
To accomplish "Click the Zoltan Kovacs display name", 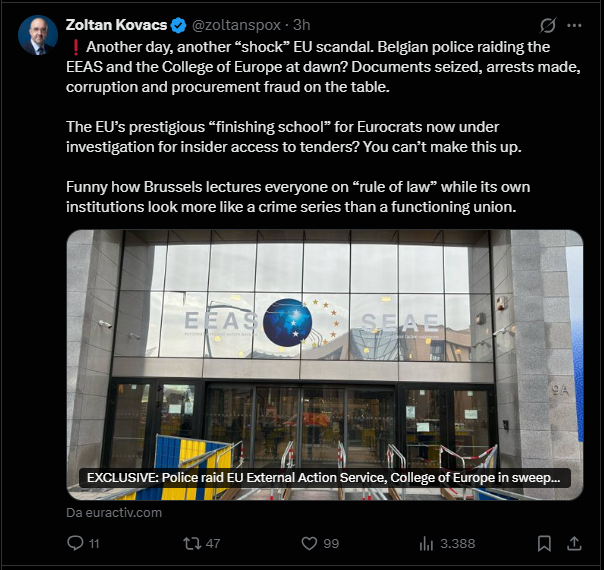I will coord(116,25).
